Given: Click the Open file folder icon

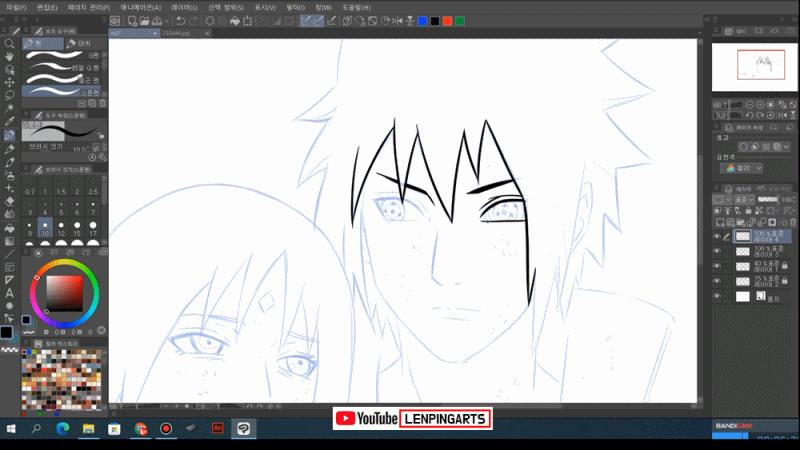Looking at the screenshot, I should (144, 21).
